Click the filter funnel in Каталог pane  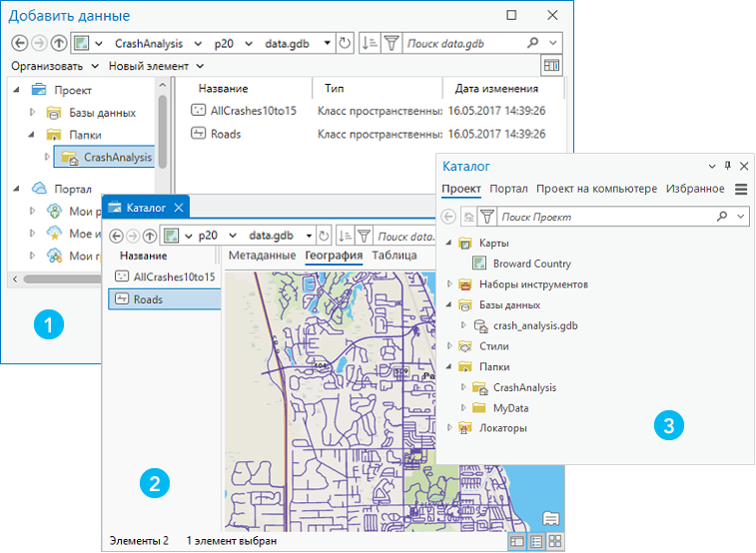487,216
